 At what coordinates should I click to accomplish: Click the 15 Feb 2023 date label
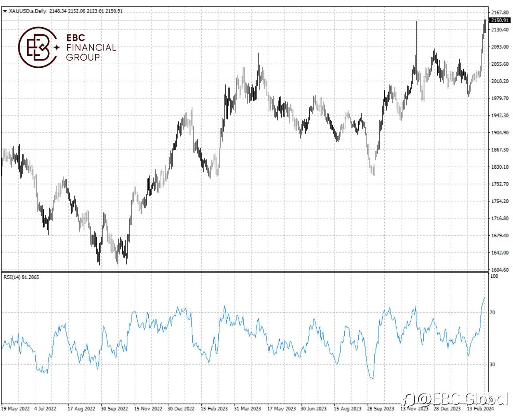(x=214, y=409)
